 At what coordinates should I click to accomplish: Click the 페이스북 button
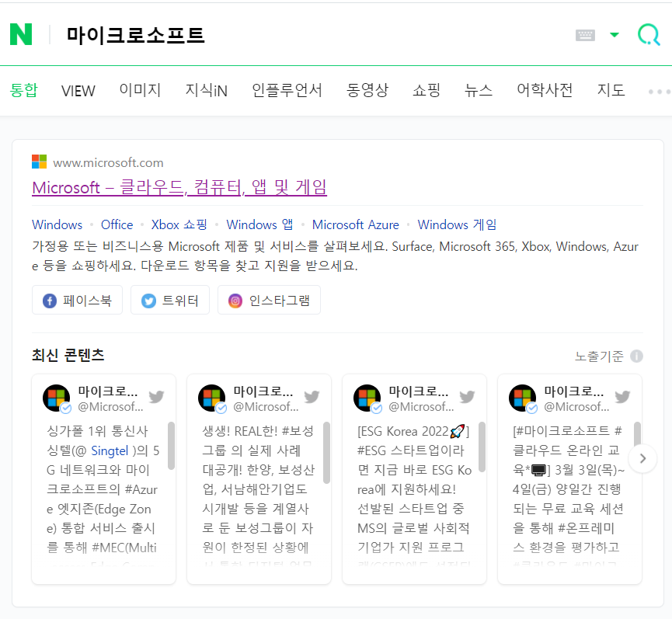77,301
